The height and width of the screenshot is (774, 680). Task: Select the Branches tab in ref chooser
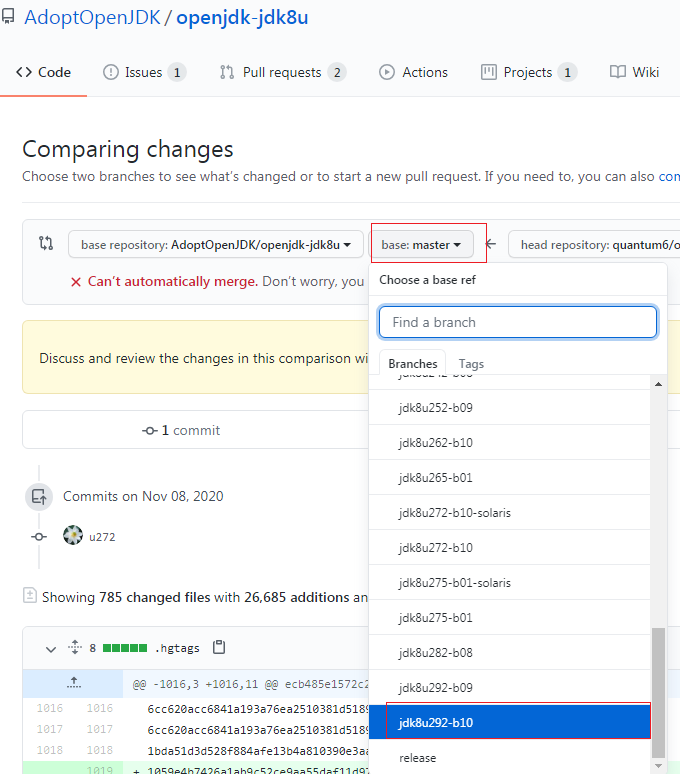pos(413,364)
